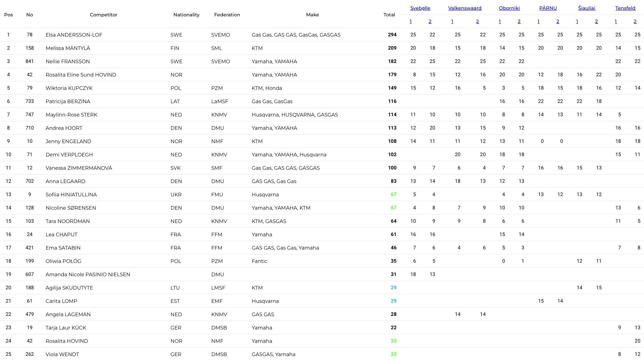Click the Nationality column header
644x360 pixels.
186,15
